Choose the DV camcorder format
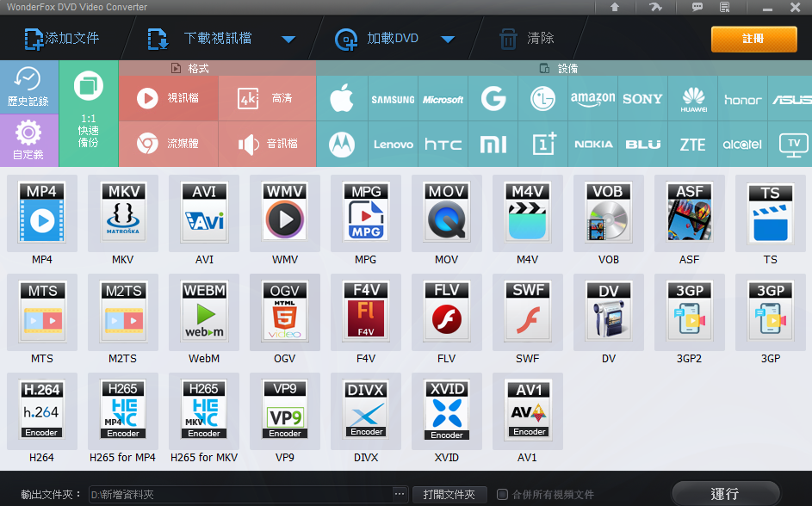Image resolution: width=812 pixels, height=506 pixels. click(x=609, y=312)
